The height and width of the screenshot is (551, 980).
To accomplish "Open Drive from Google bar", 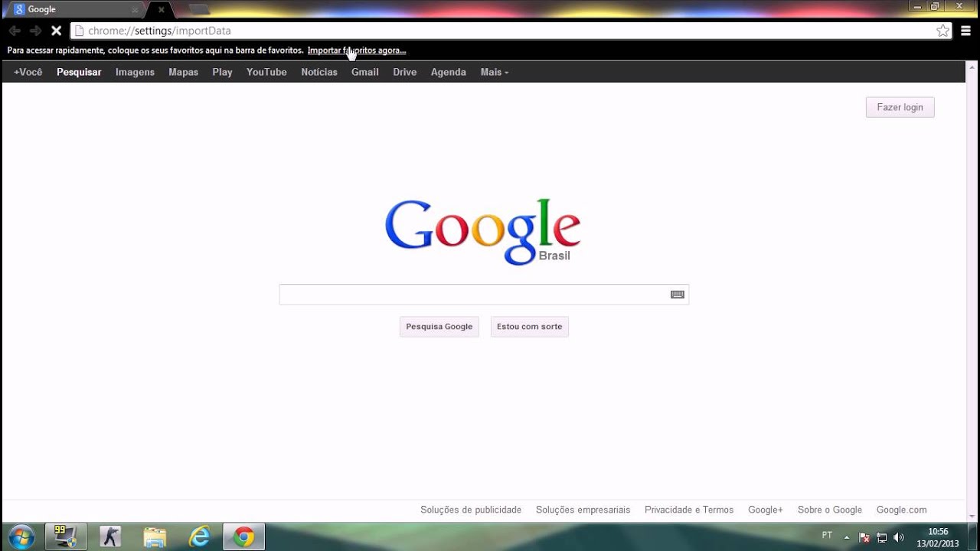I will pyautogui.click(x=405, y=72).
